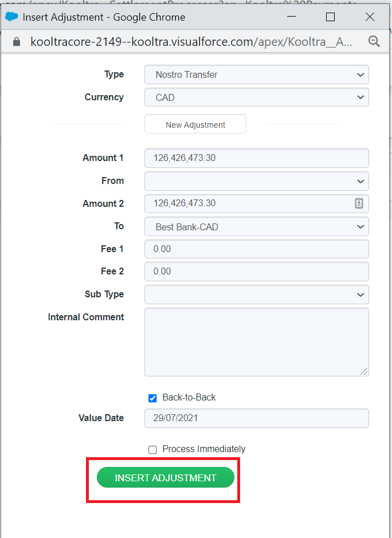Click the zoom magnifier icon in address bar
Screen dimensions: 392x538
[374, 41]
